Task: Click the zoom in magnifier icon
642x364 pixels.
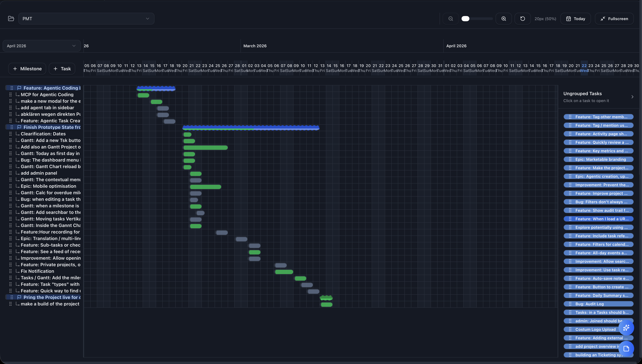Action: pos(504,18)
